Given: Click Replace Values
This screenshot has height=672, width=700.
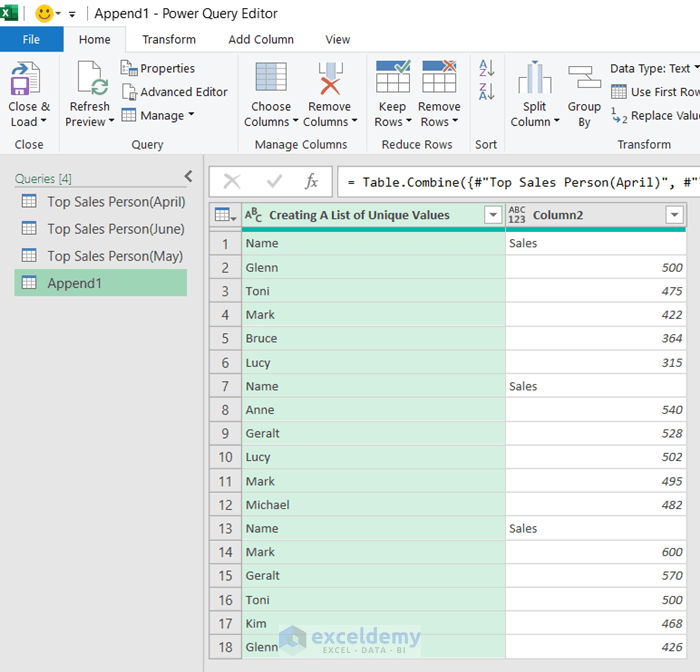Looking at the screenshot, I should click(x=655, y=116).
